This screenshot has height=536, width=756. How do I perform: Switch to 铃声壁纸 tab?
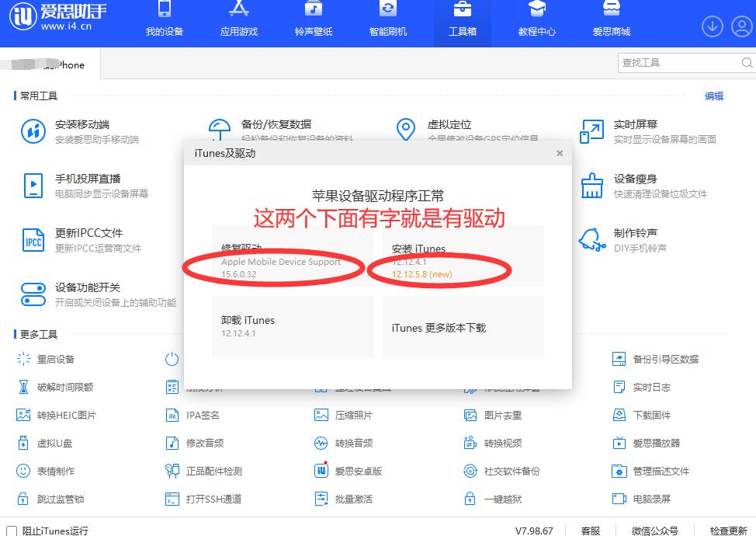click(314, 20)
